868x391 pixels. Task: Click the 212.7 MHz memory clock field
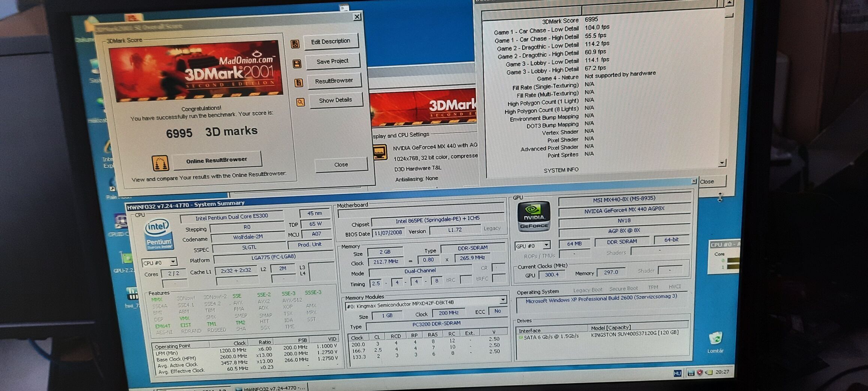click(x=385, y=262)
